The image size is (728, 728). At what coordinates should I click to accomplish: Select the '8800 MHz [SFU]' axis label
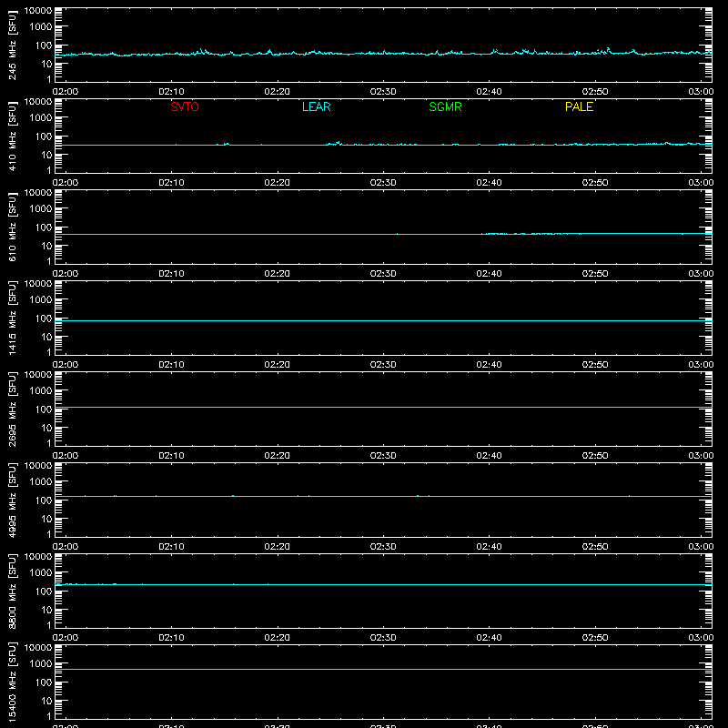click(13, 591)
